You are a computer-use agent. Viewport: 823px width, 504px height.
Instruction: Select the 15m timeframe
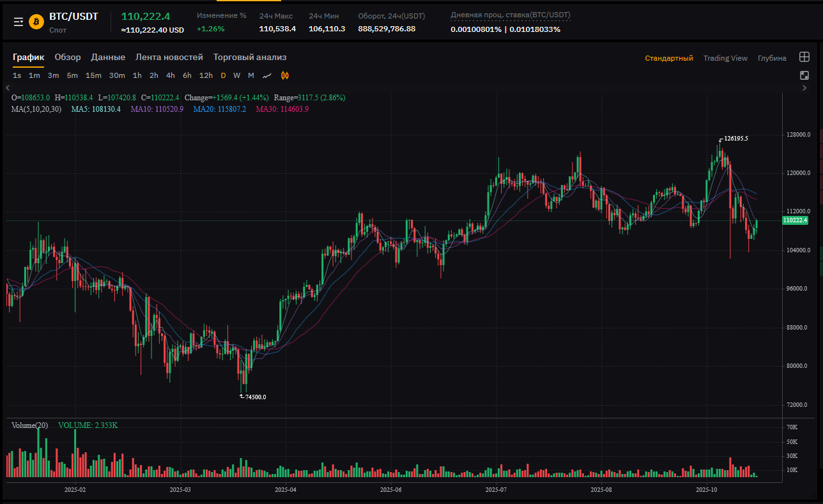(93, 75)
